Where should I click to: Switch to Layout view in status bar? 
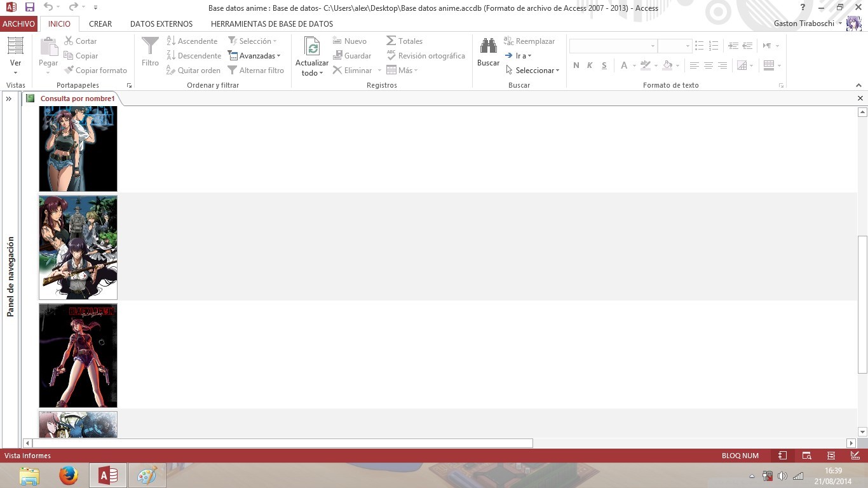[x=831, y=456]
